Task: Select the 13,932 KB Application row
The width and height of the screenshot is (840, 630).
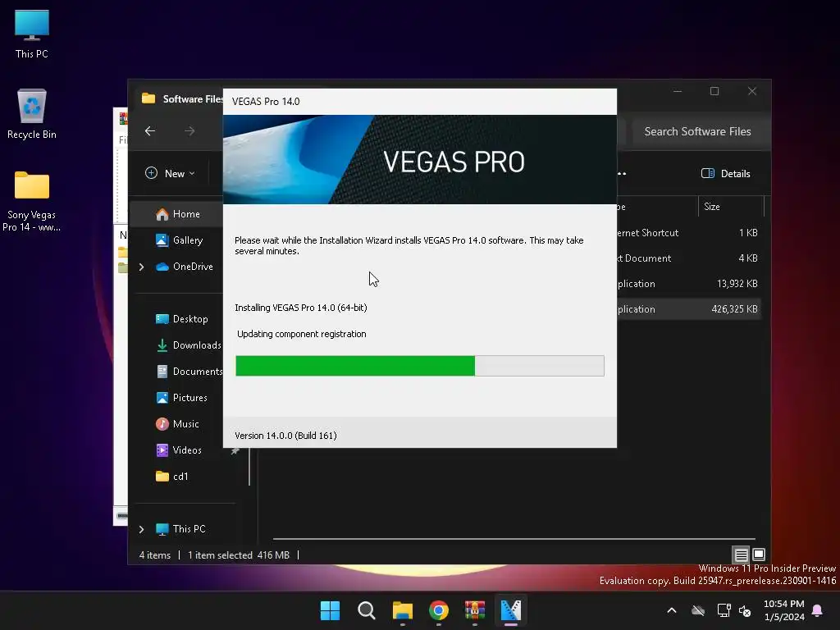Action: coord(688,284)
